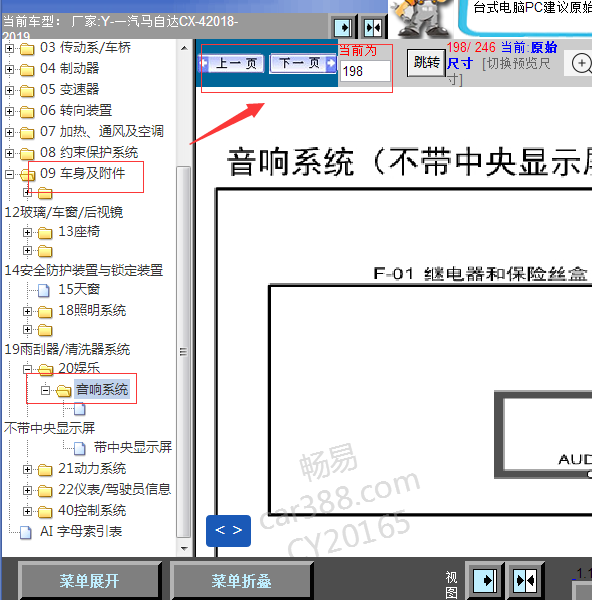Click the page number input field
Image resolution: width=592 pixels, height=600 pixels.
(365, 71)
